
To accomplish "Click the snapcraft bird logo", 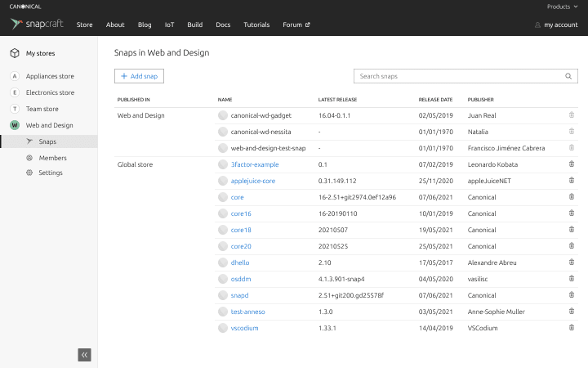I will [x=16, y=24].
